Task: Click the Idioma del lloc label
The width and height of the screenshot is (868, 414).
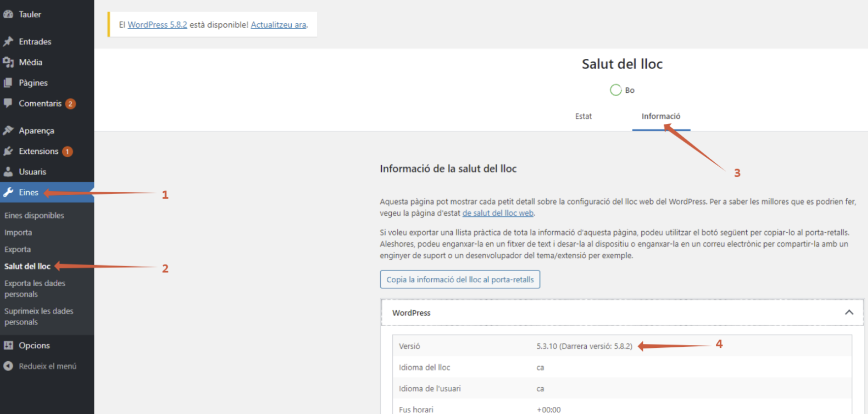Action: 425,367
